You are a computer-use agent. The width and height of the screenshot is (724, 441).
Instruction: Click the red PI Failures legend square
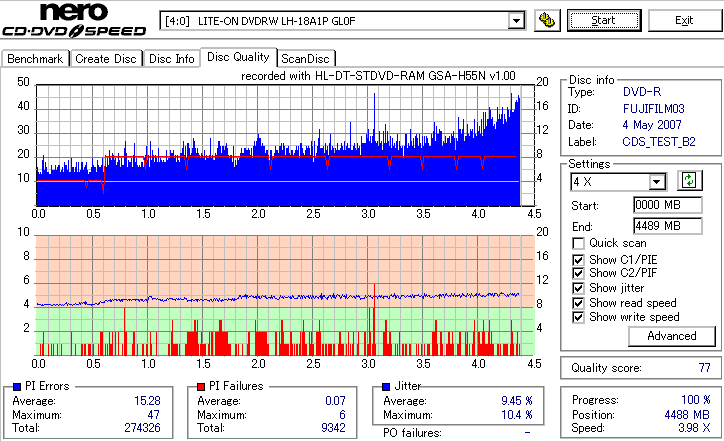point(201,387)
